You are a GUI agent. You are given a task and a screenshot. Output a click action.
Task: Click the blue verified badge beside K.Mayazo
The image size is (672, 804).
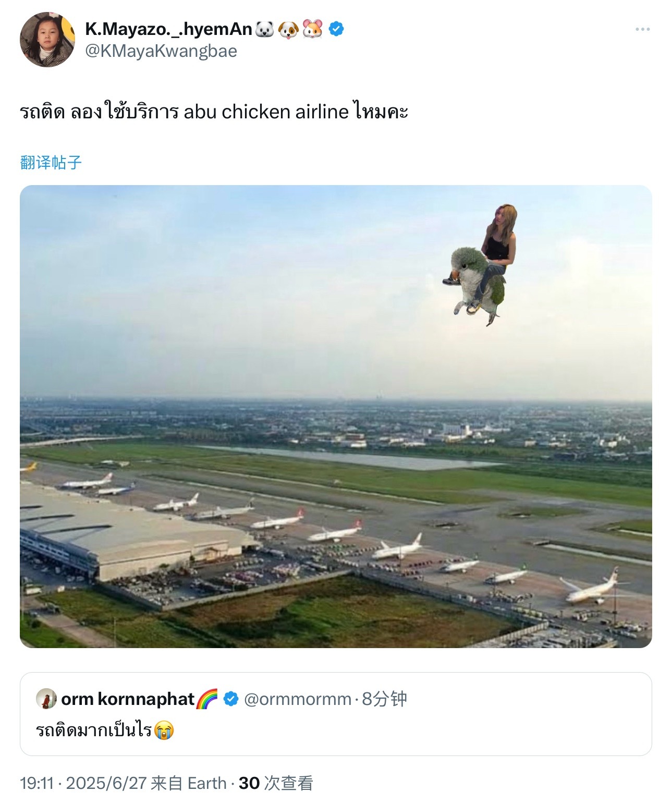tap(337, 29)
